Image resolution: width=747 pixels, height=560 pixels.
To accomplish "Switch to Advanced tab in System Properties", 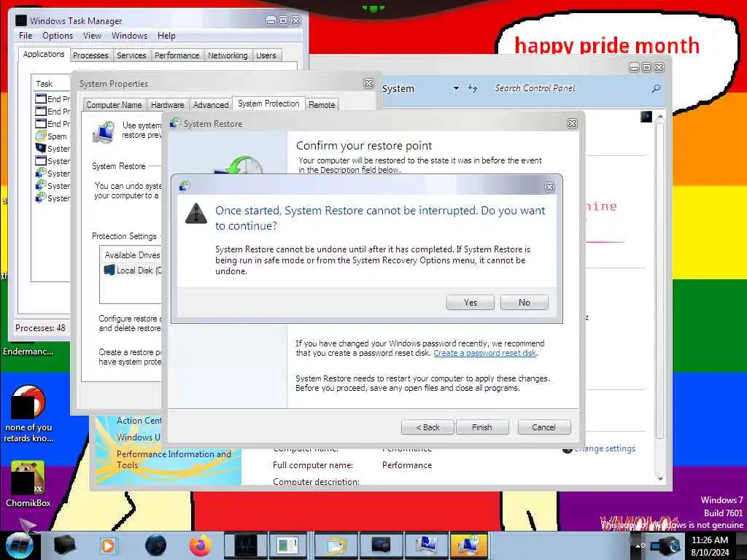I will click(211, 105).
